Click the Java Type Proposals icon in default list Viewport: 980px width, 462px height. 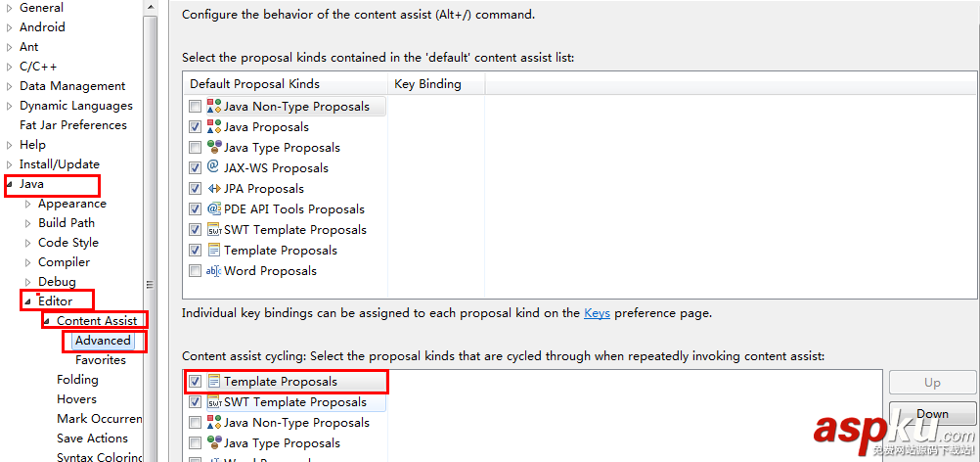tap(214, 148)
